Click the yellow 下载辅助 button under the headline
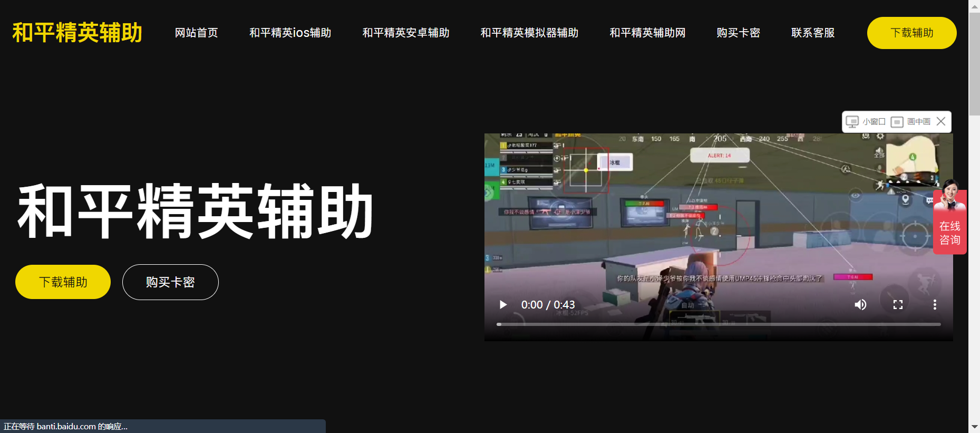The height and width of the screenshot is (433, 980). (63, 282)
